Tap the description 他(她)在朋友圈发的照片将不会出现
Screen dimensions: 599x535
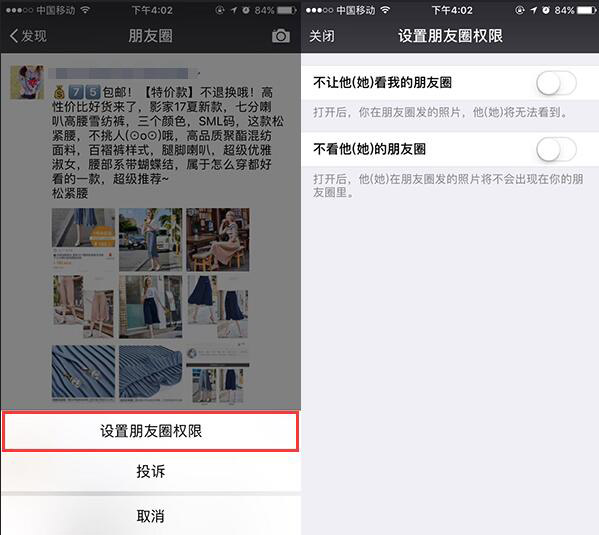point(448,185)
